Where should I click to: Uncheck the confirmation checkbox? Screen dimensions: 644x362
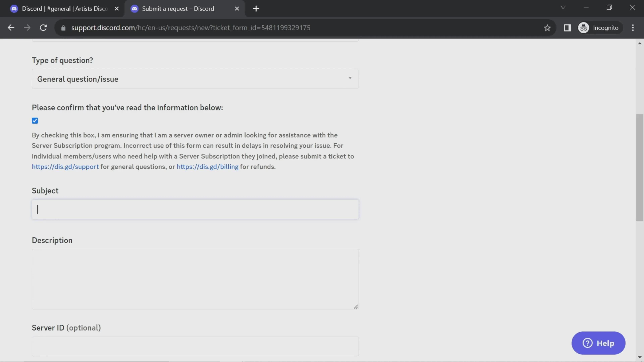(35, 121)
